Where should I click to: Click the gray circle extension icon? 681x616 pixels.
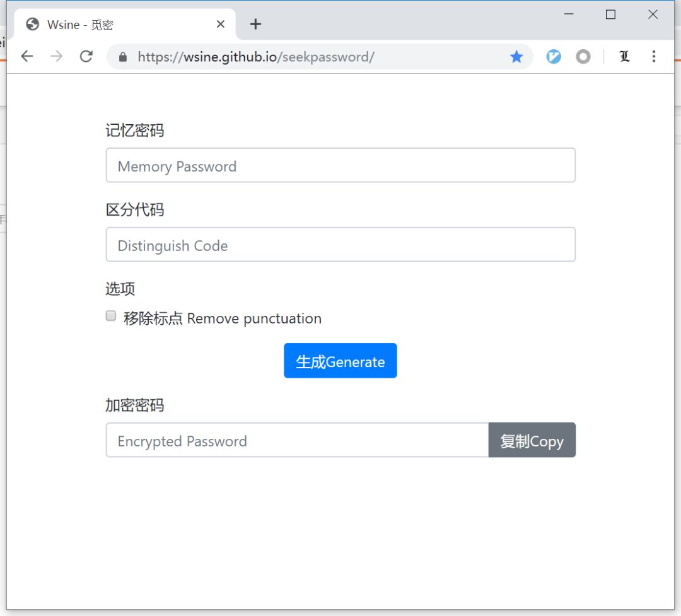point(583,56)
